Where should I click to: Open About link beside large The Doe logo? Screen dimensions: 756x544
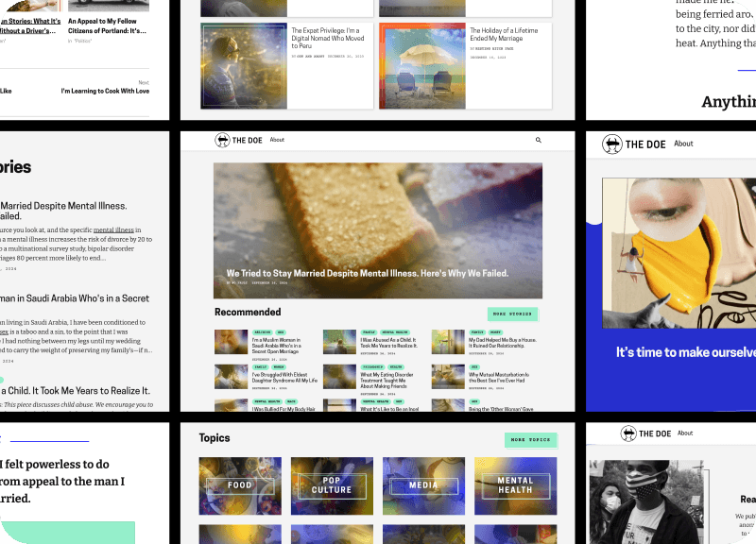coord(683,144)
